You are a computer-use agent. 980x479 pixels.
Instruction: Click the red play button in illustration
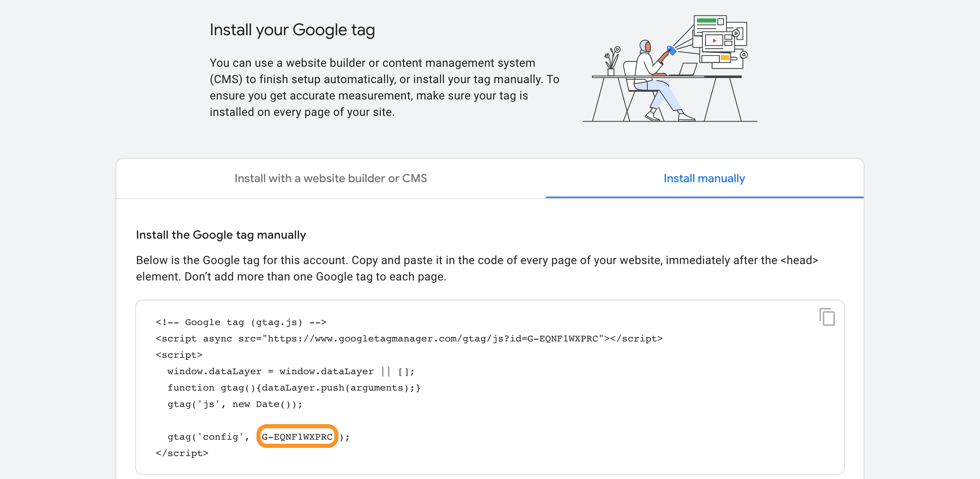point(714,41)
